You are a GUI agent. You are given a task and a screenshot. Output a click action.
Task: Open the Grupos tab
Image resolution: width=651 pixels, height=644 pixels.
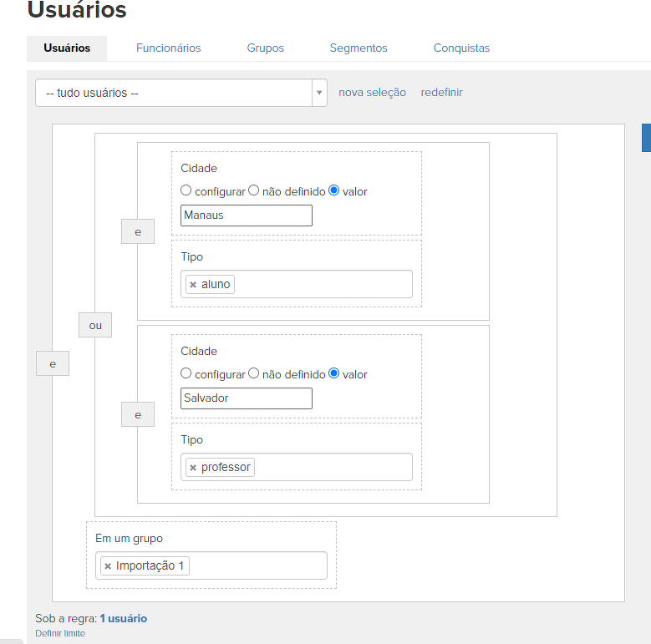coord(265,48)
